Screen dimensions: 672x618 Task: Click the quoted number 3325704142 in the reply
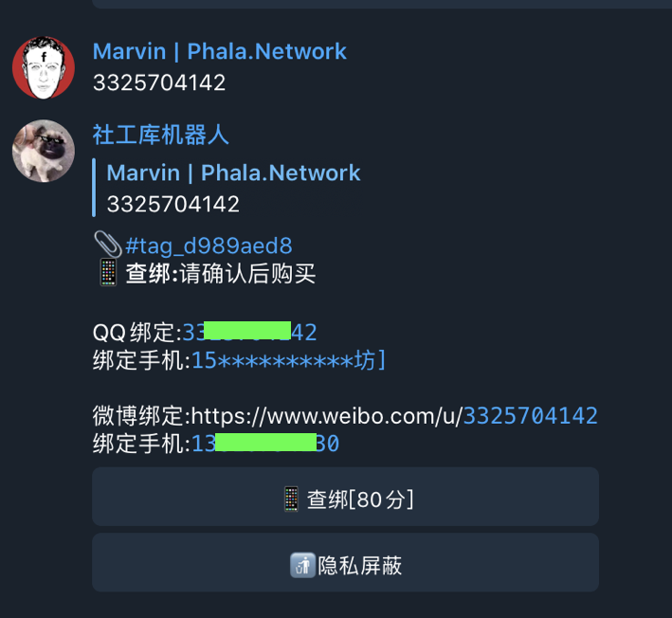tap(173, 204)
